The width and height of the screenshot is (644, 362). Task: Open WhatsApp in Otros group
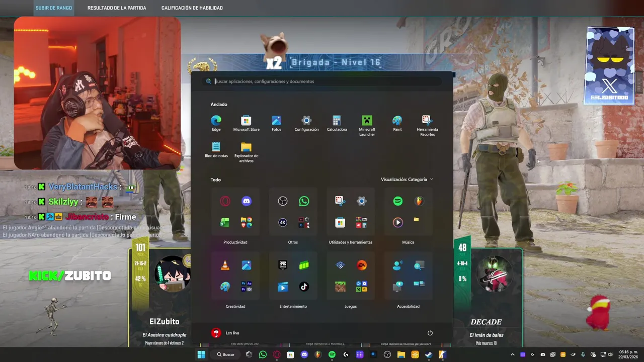click(304, 201)
